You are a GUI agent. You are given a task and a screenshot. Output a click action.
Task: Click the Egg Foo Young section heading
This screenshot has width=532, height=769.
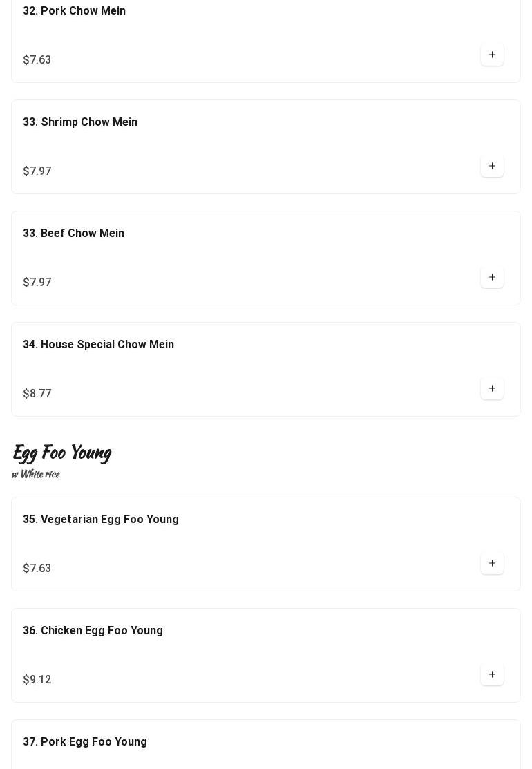[x=61, y=453]
